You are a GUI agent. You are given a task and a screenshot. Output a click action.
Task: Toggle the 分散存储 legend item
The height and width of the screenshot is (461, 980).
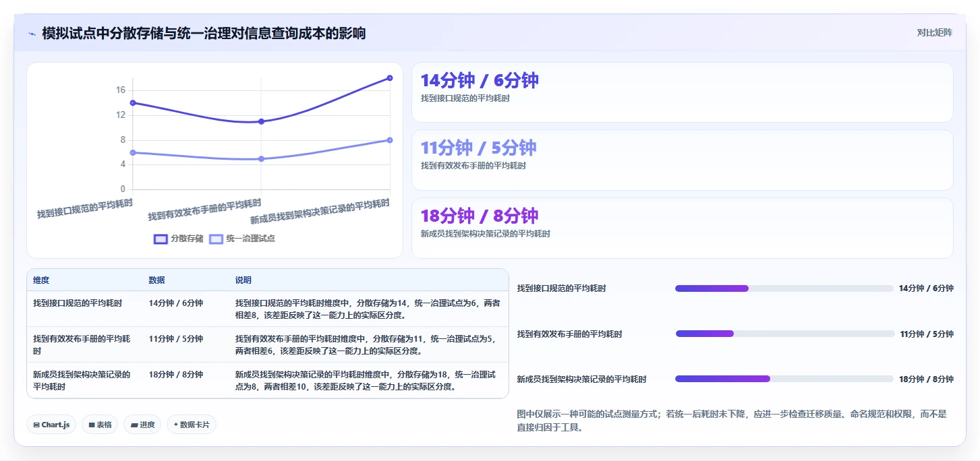point(179,239)
